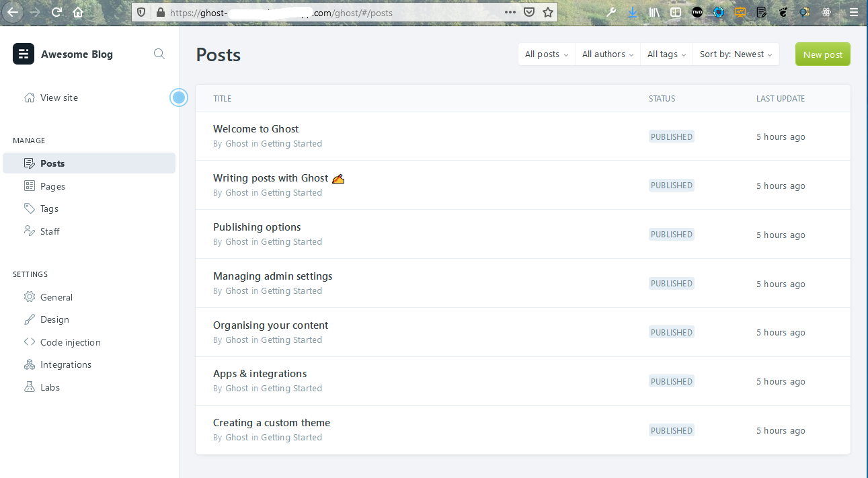Click the Staff sidebar icon

pos(30,231)
